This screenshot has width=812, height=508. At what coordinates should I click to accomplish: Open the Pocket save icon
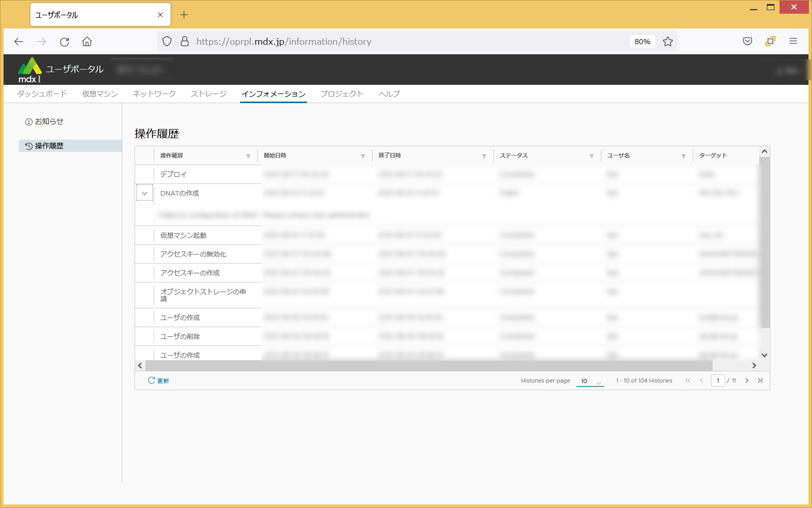point(747,41)
